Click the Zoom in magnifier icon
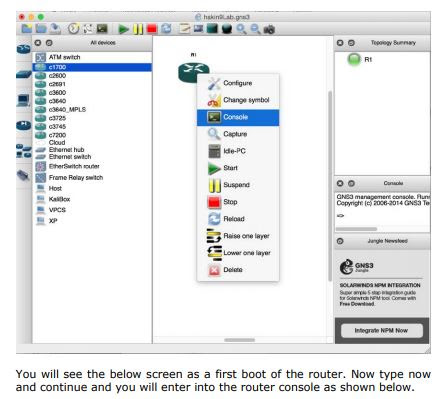 (x=241, y=29)
